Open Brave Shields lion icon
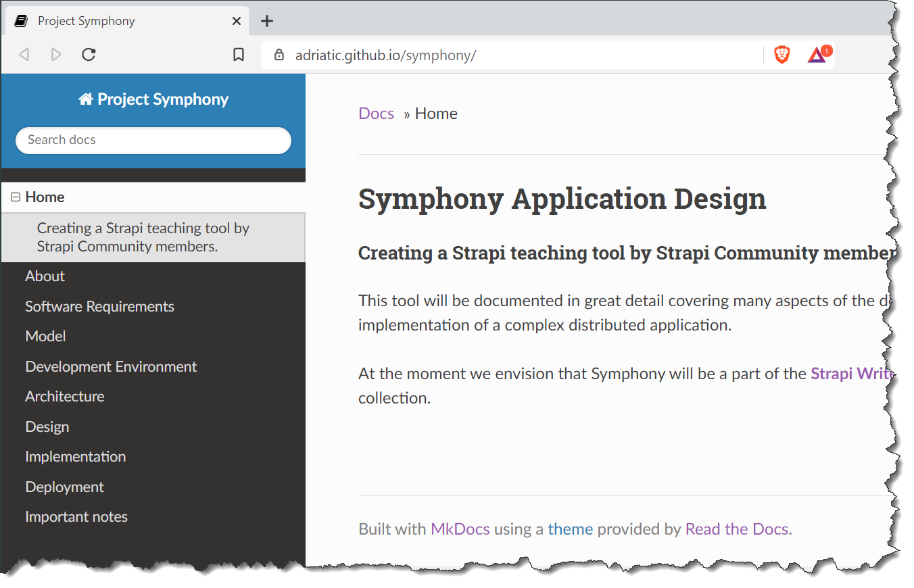The height and width of the screenshot is (588, 914). pos(782,55)
